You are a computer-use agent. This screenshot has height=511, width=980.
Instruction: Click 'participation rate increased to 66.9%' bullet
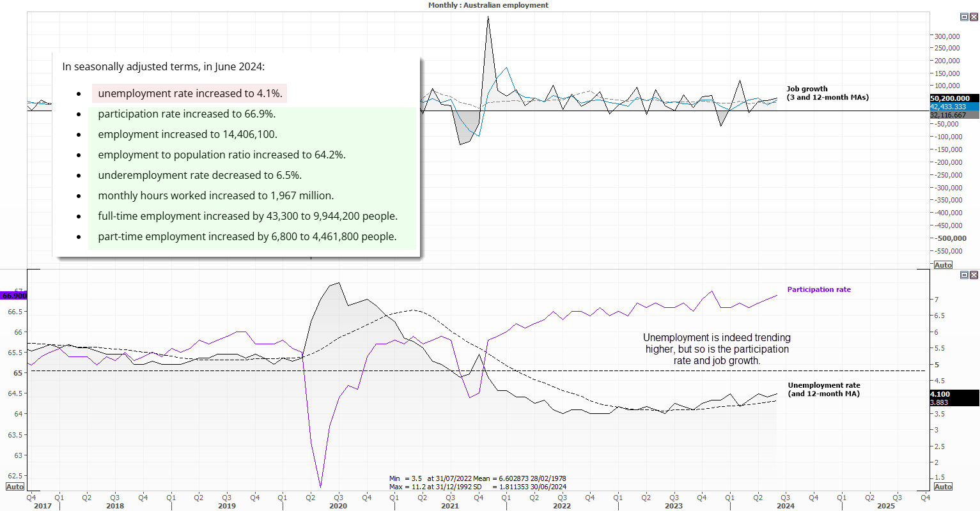point(187,114)
